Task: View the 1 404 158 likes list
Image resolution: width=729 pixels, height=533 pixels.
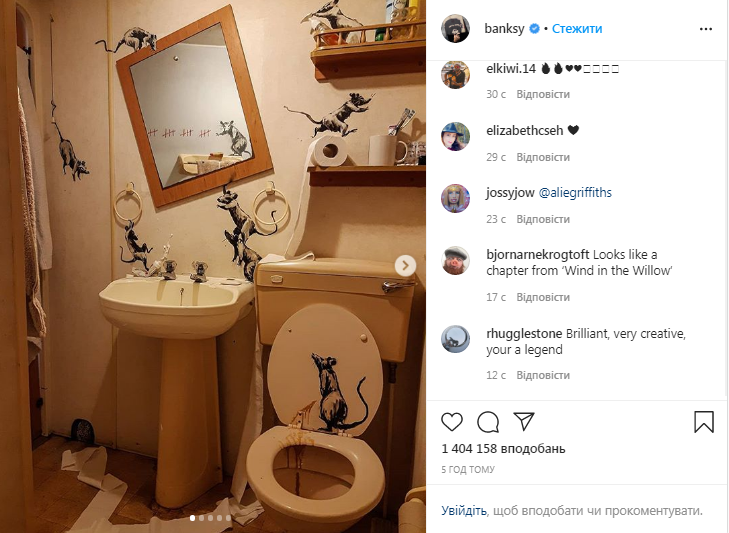Action: 503,449
